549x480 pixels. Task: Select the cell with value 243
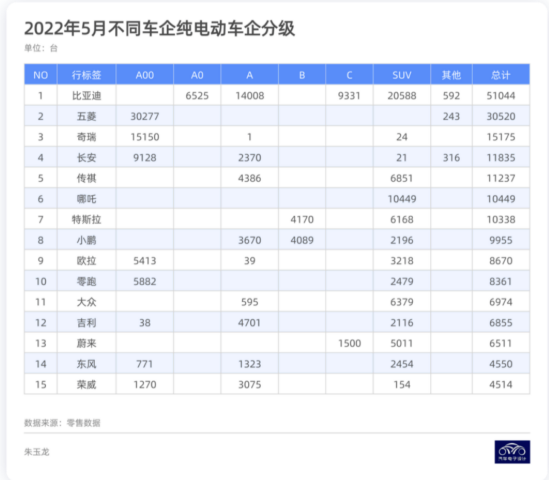click(451, 116)
